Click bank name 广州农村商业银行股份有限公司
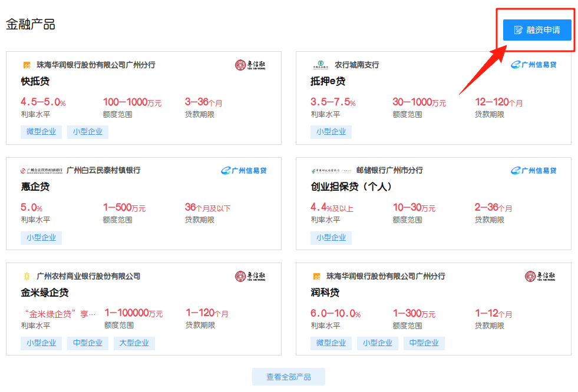The height and width of the screenshot is (392, 578). pos(88,277)
